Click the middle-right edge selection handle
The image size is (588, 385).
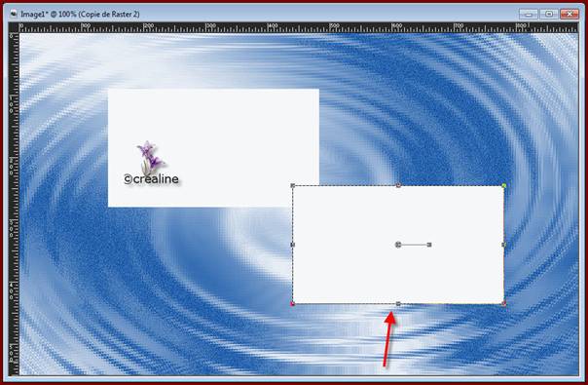504,245
